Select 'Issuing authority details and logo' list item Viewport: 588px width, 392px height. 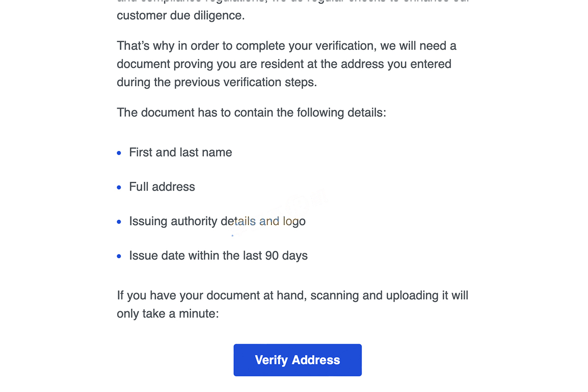tap(217, 221)
